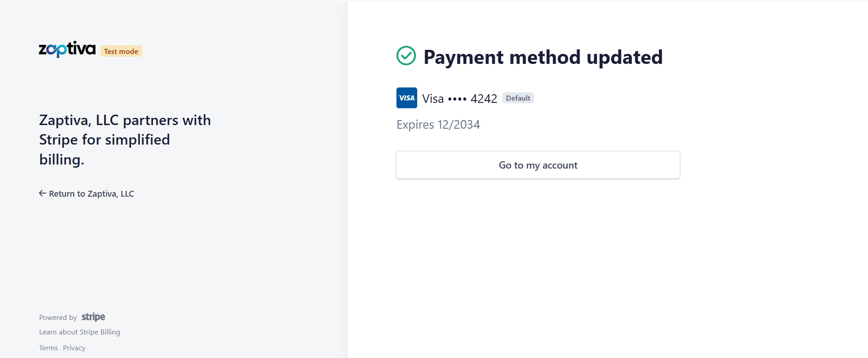Open the Terms link

click(x=48, y=348)
